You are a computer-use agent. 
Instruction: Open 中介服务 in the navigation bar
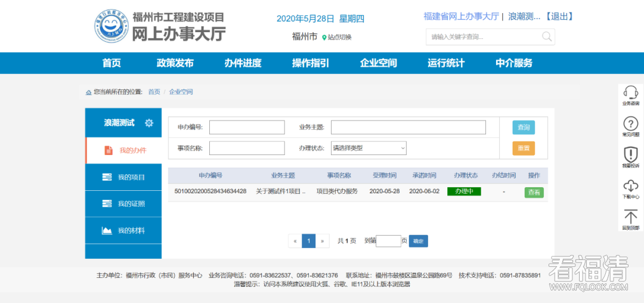pos(514,63)
